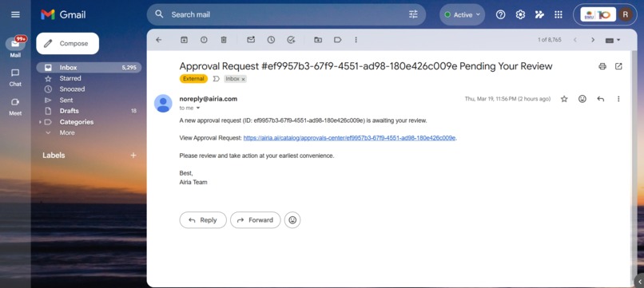Viewport: 644px width, 288px height.
Task: Open the Active status dropdown
Action: tap(462, 15)
